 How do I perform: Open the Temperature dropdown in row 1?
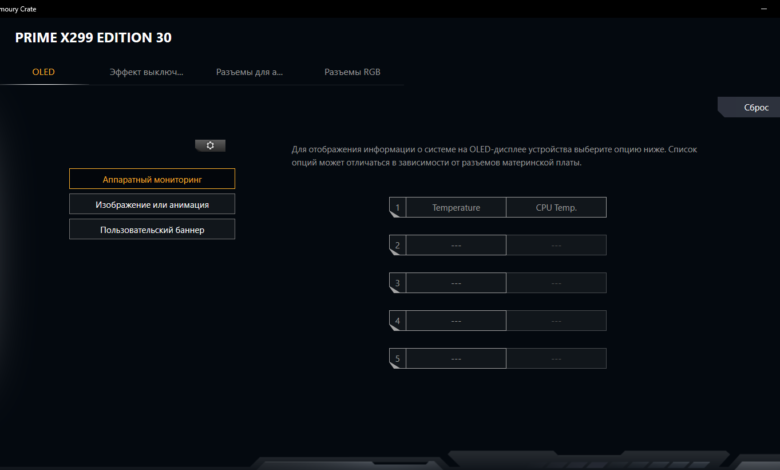pos(456,207)
